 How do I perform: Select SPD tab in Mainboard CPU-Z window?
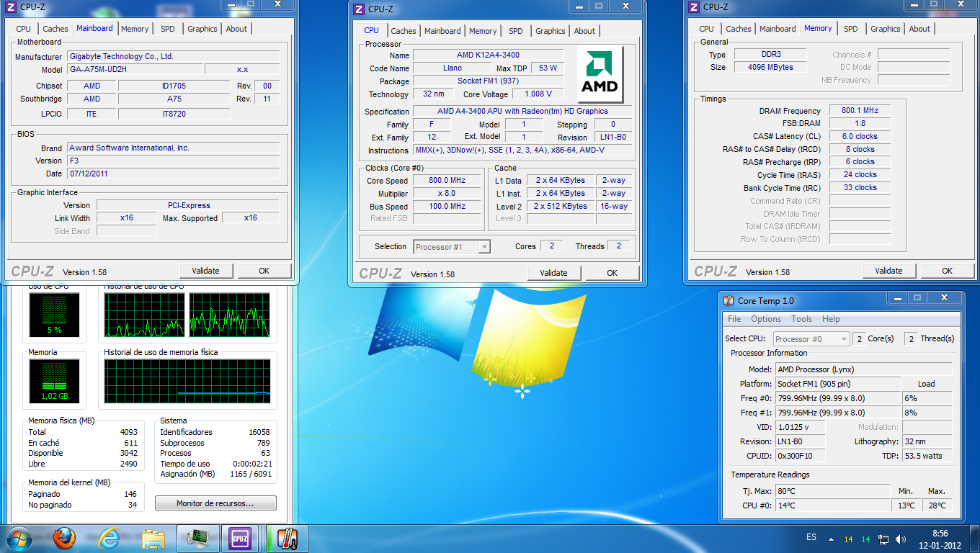pos(168,29)
